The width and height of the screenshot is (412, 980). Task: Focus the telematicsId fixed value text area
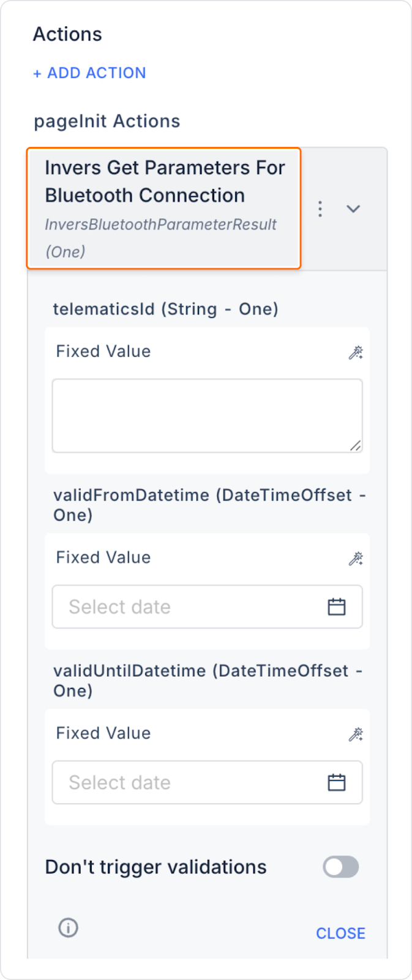pyautogui.click(x=208, y=416)
